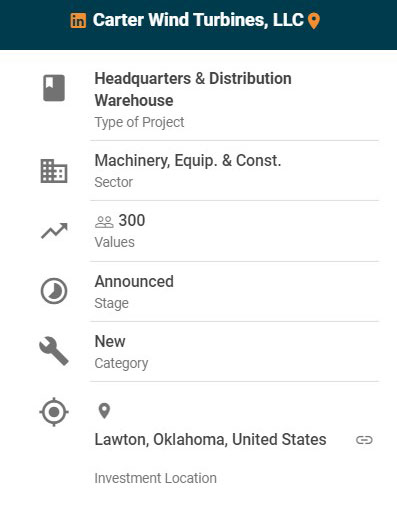The width and height of the screenshot is (397, 508).
Task: Click the gray location pin above Lawton
Action: [104, 411]
